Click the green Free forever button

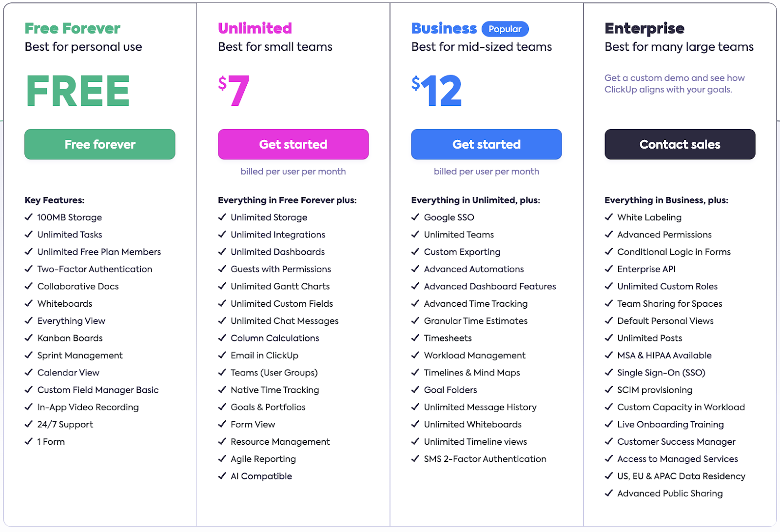coord(100,144)
